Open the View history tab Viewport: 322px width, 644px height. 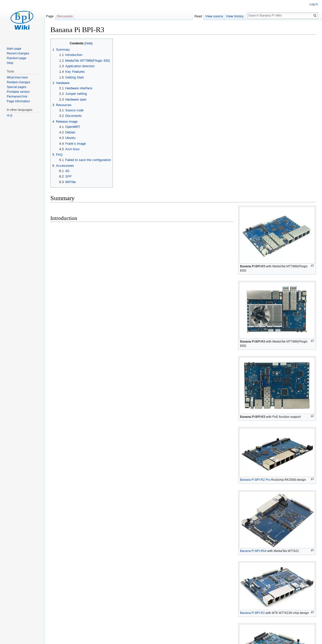pos(235,16)
